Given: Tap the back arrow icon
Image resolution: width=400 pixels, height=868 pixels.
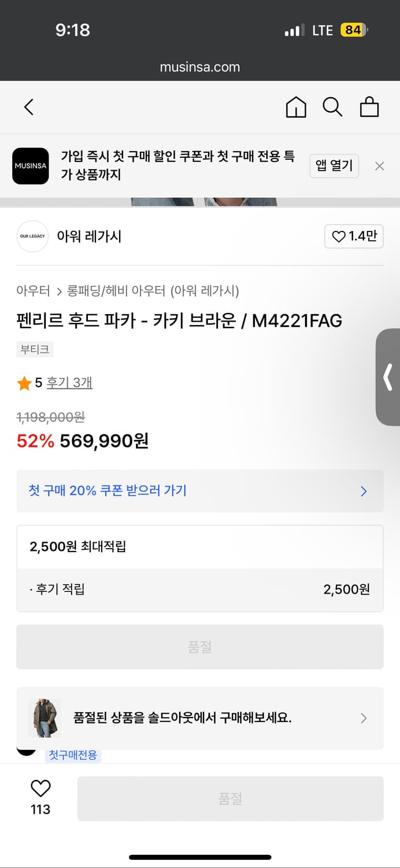Looking at the screenshot, I should [x=29, y=107].
